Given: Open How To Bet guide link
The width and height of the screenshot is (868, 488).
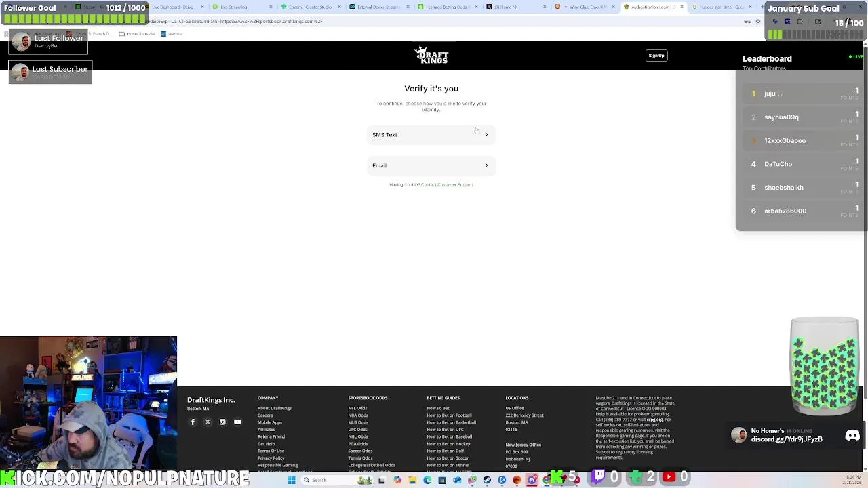Looking at the screenshot, I should pyautogui.click(x=438, y=408).
